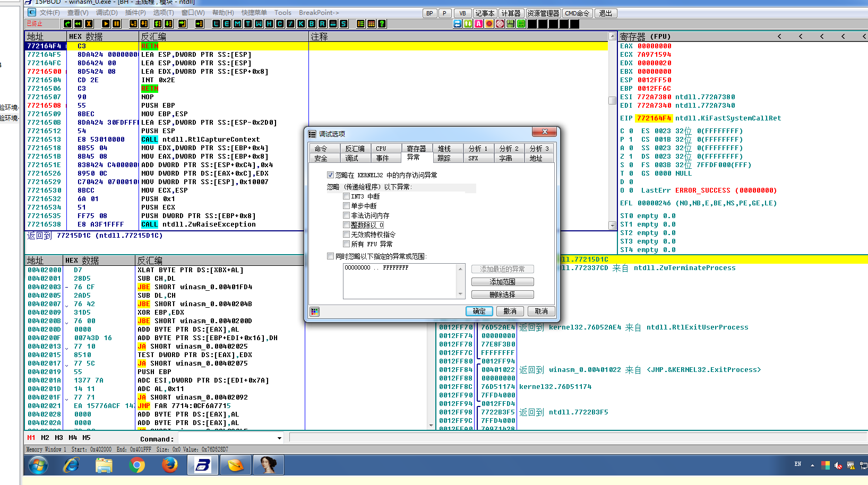Select the M2 memory window label
Screen dimensions: 868x485
point(45,438)
